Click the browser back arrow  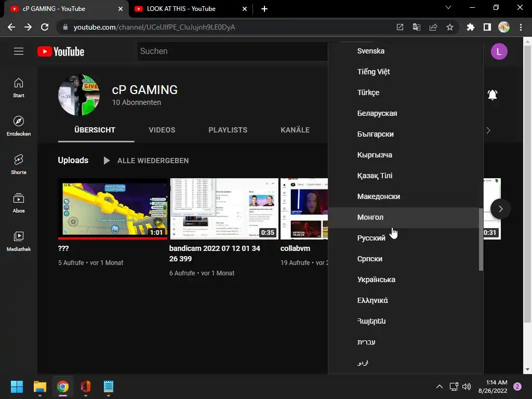11,27
